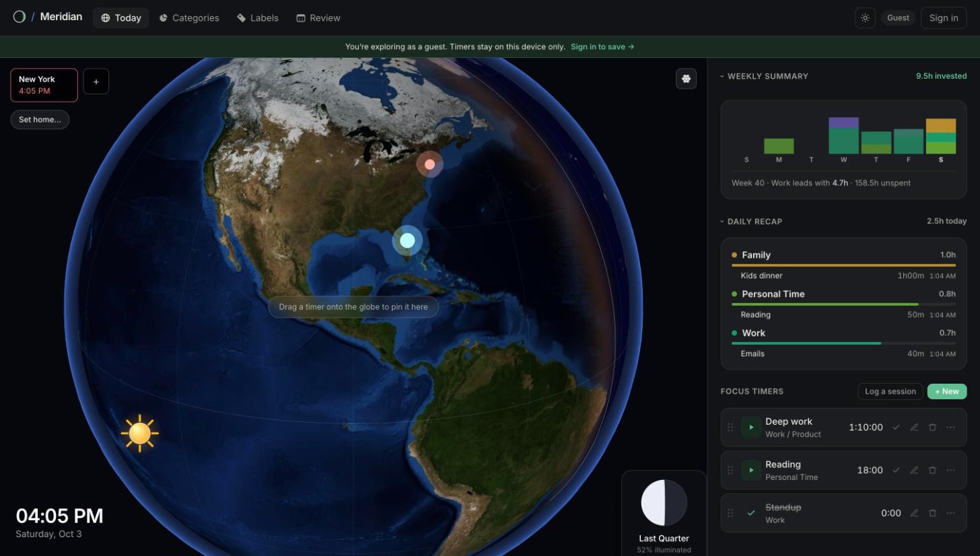Mark Reading timer as complete
The height and width of the screenshot is (556, 980).
pos(896,471)
